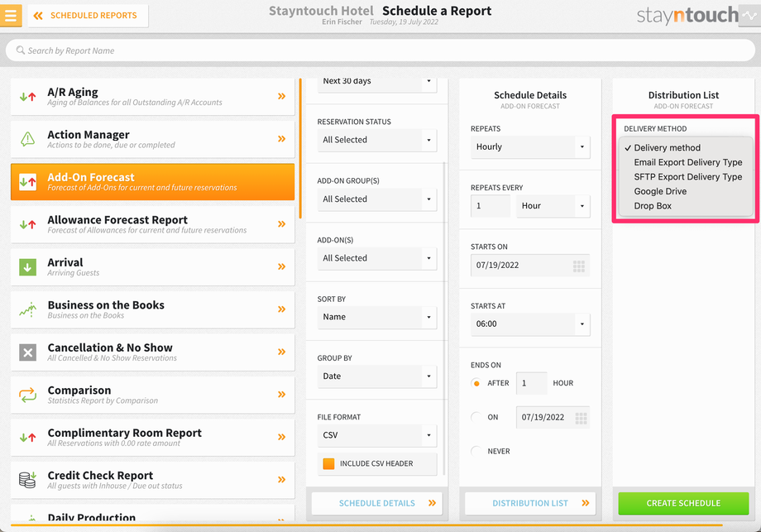Click the Comparison swap-arrows icon

(x=27, y=395)
